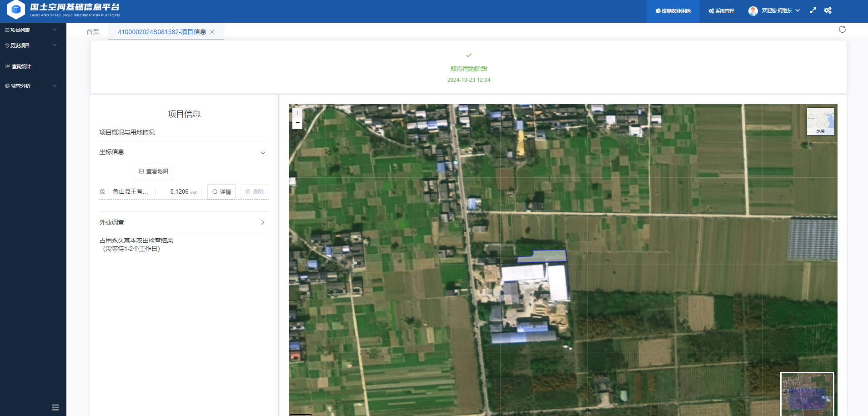
Task: Collapse the 坐标信息 section
Action: pyautogui.click(x=262, y=153)
